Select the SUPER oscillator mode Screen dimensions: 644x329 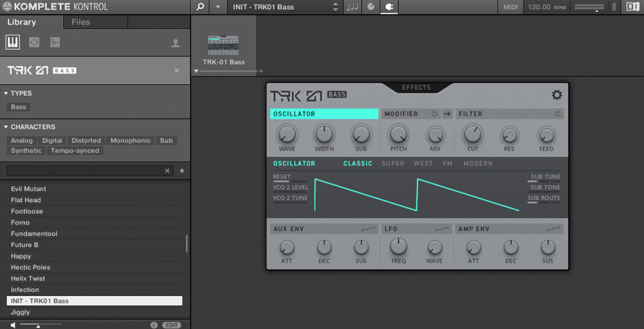pyautogui.click(x=393, y=164)
